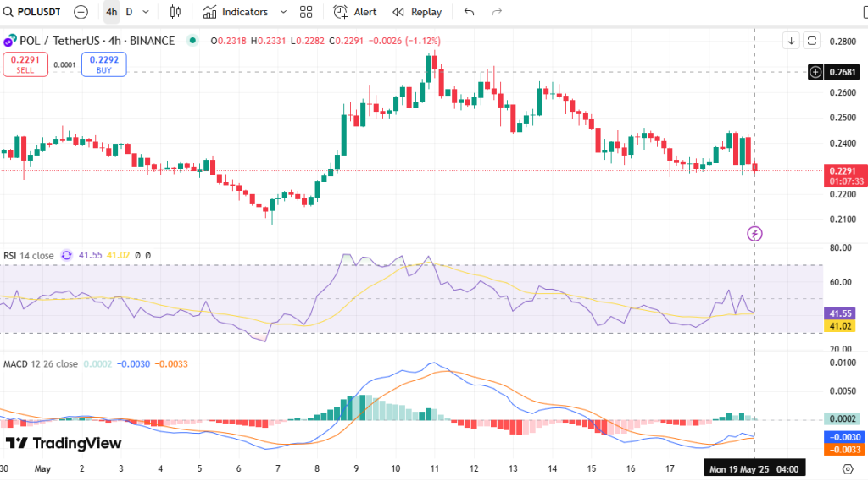This screenshot has height=482, width=868.
Task: Click the MACD line value −0.0030 in legend
Action: point(133,363)
